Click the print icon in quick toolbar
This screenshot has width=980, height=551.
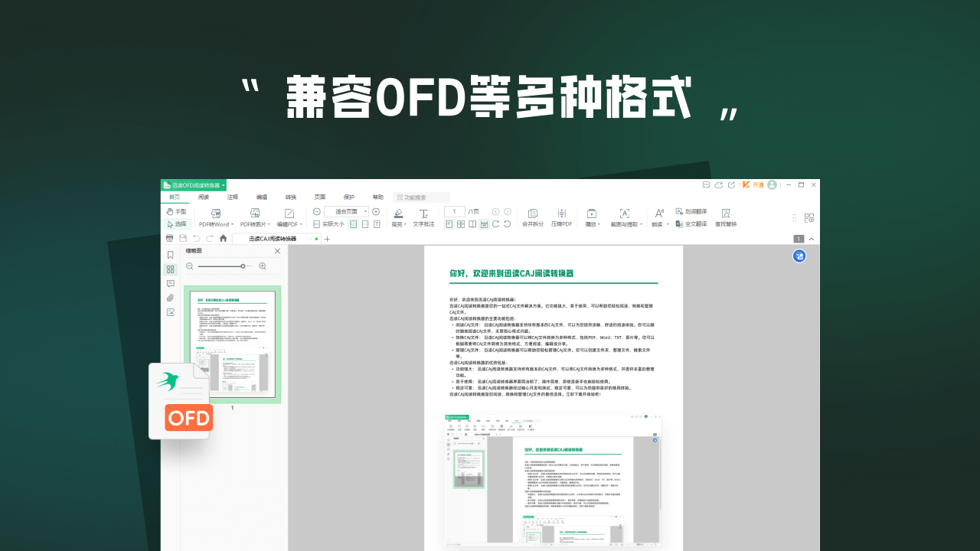[169, 238]
